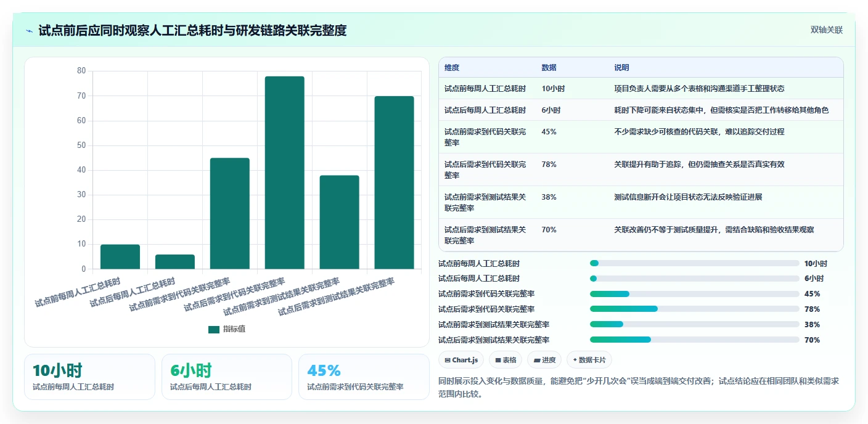
Task: Click the lightning icon beside the card title
Action: (29, 30)
